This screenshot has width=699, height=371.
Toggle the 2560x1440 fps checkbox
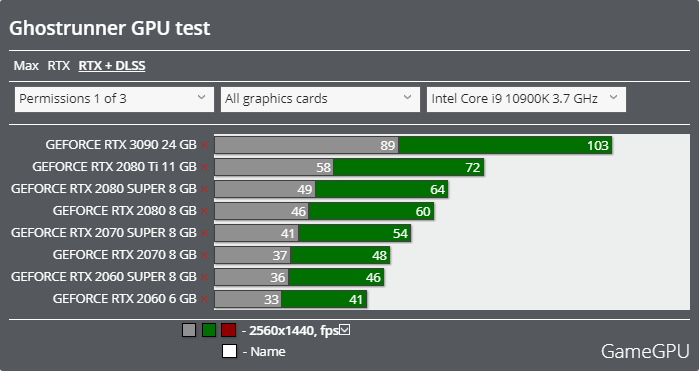345,330
